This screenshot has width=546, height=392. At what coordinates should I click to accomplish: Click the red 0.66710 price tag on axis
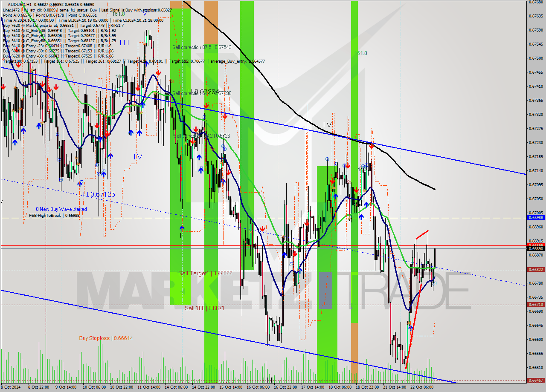click(x=536, y=305)
